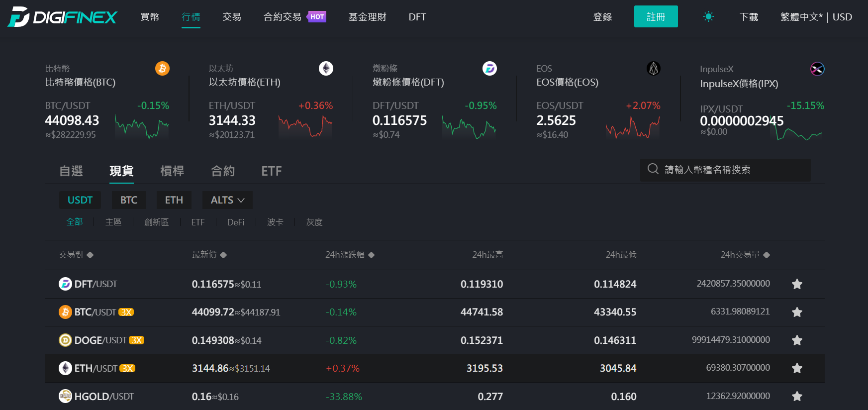This screenshot has height=410, width=868.
Task: Open the ETH/USDT sparkline chart
Action: [305, 126]
